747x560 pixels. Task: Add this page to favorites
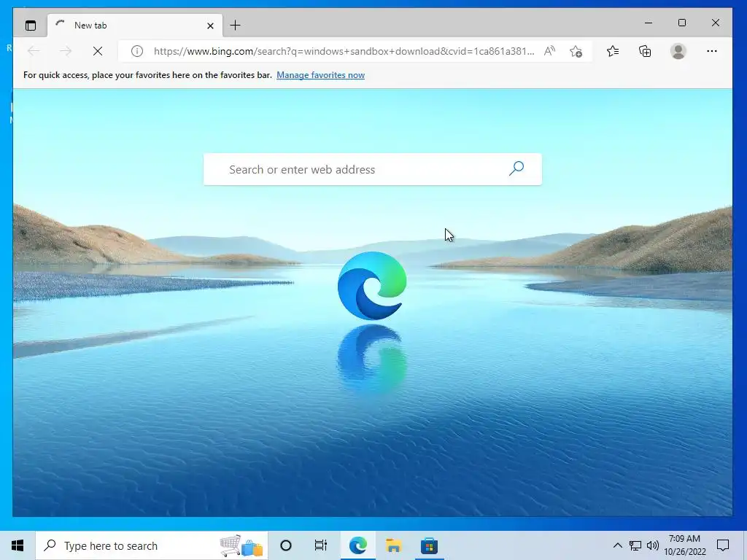click(x=576, y=51)
